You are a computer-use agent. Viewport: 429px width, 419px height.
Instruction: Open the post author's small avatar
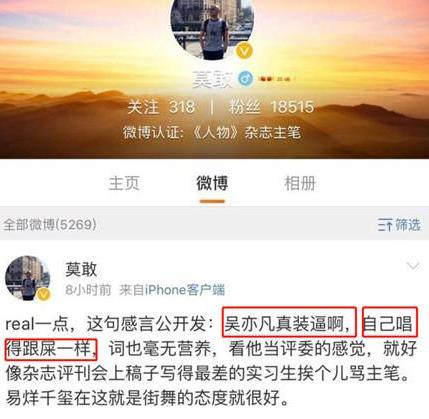(27, 278)
